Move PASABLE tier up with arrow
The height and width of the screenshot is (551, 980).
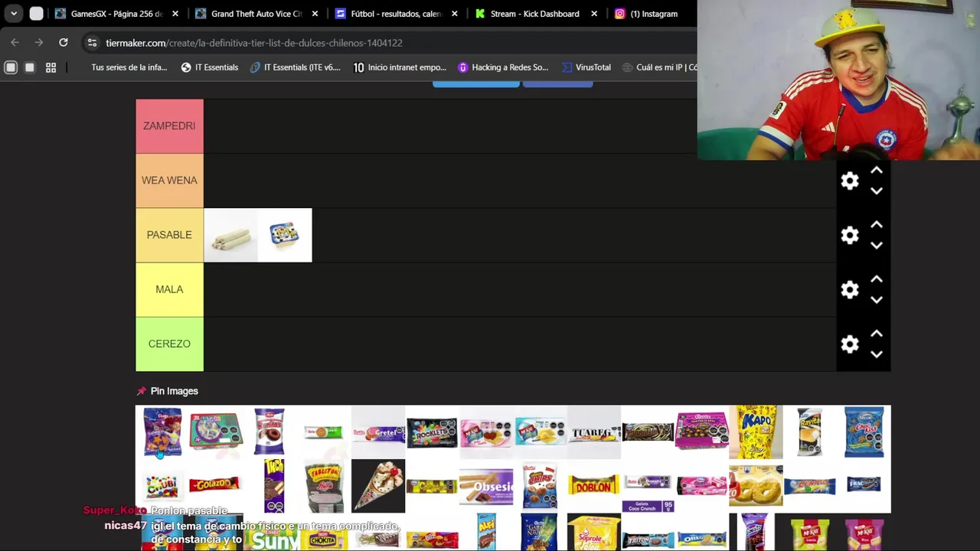click(877, 225)
